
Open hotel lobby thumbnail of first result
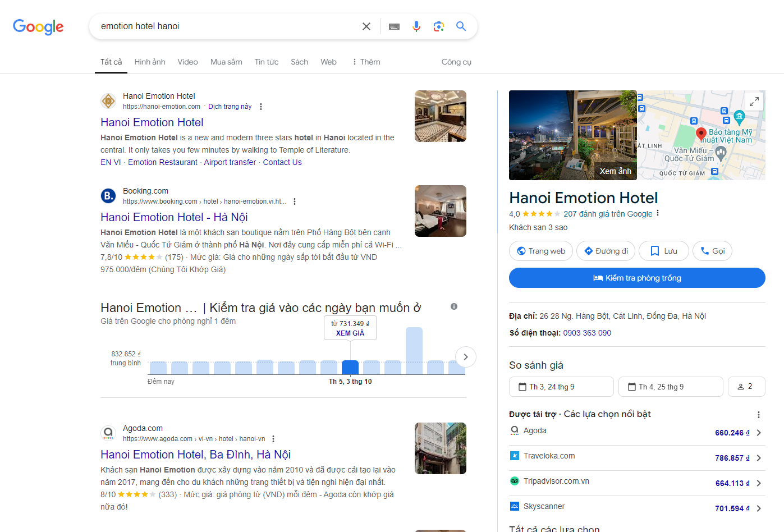tap(441, 116)
